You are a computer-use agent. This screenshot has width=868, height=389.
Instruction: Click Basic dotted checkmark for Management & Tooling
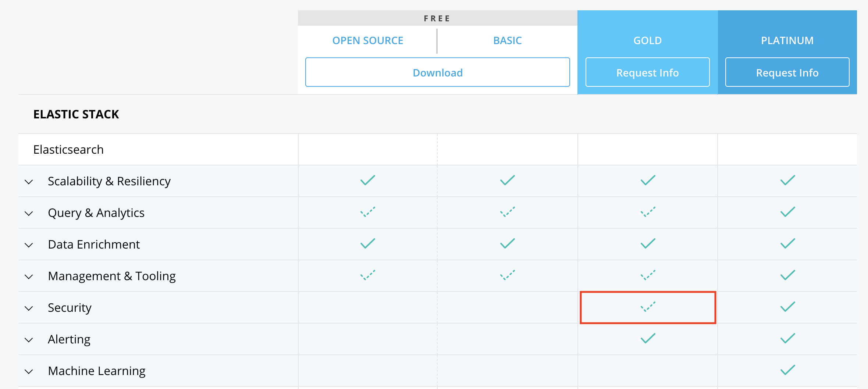[508, 275]
